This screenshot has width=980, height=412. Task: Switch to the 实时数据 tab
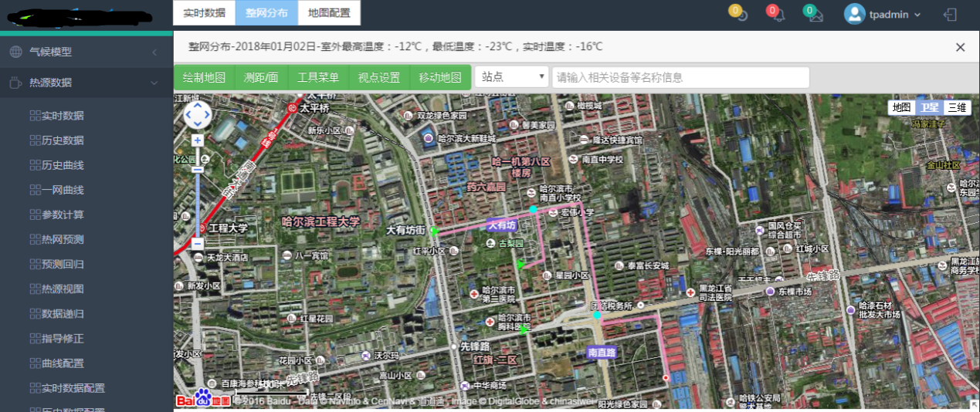(x=204, y=13)
